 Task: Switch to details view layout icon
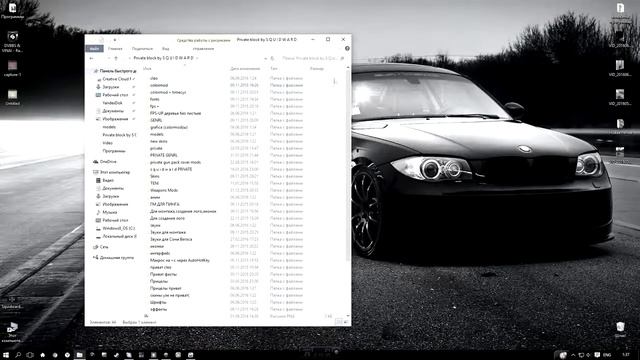(x=338, y=322)
